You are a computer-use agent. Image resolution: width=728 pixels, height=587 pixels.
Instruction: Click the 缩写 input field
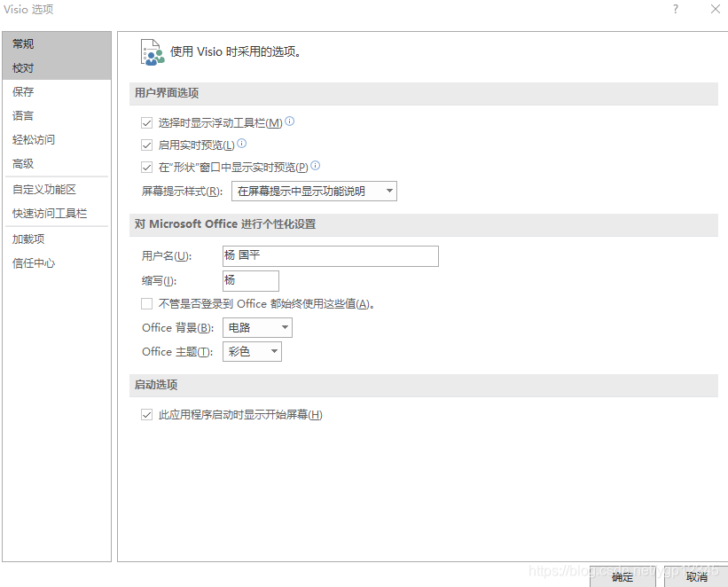click(x=251, y=281)
